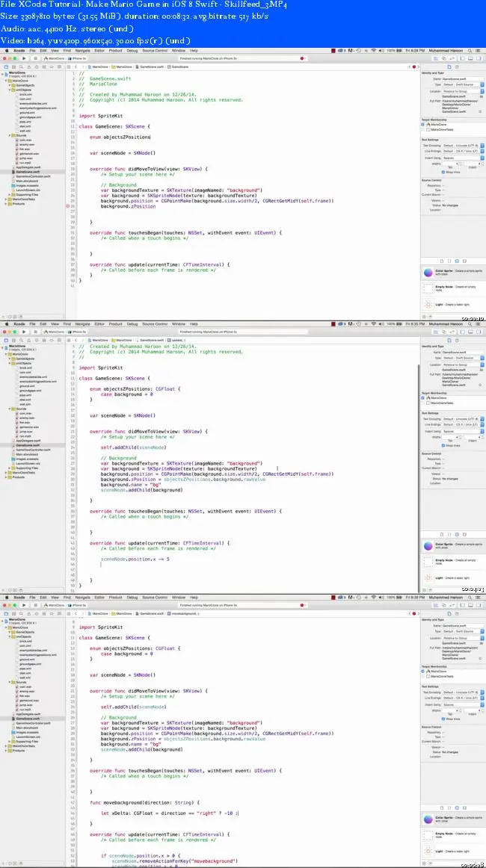Open the Product menu in 8:28 PM window
Image resolution: width=486 pixels, height=868 pixels.
click(115, 50)
